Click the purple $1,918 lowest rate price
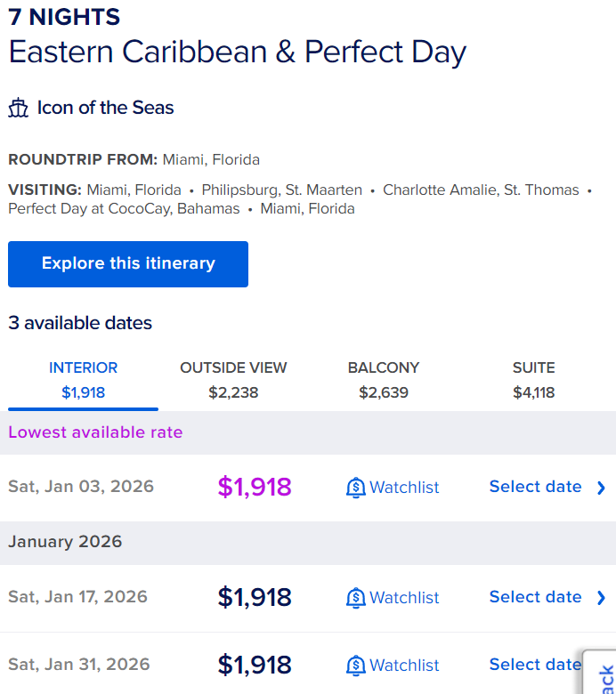 click(x=255, y=487)
